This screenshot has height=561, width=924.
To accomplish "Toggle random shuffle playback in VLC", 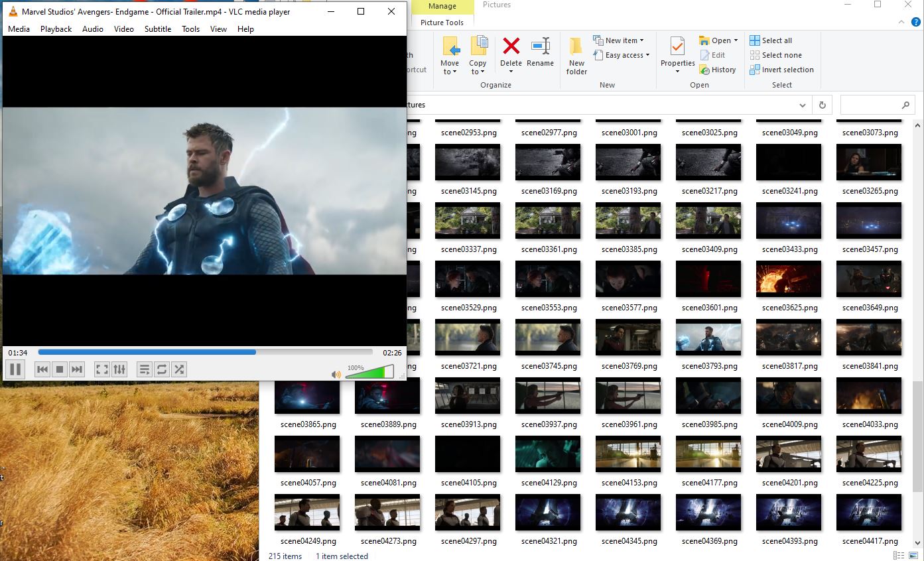I will pyautogui.click(x=179, y=369).
